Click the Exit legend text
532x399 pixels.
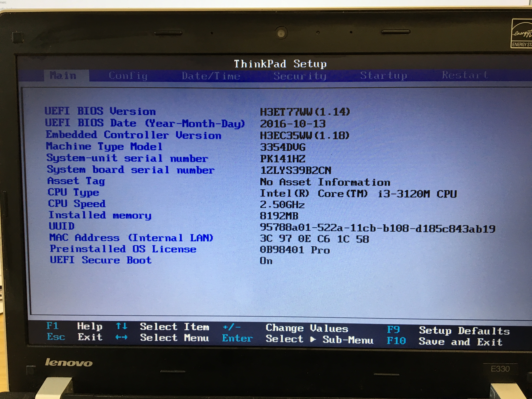[x=90, y=337]
